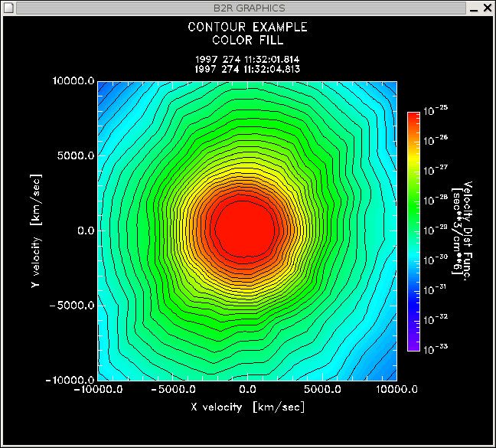Open the window menu icon at title bar left
Viewport: 496px width, 448px height.
tap(8, 8)
